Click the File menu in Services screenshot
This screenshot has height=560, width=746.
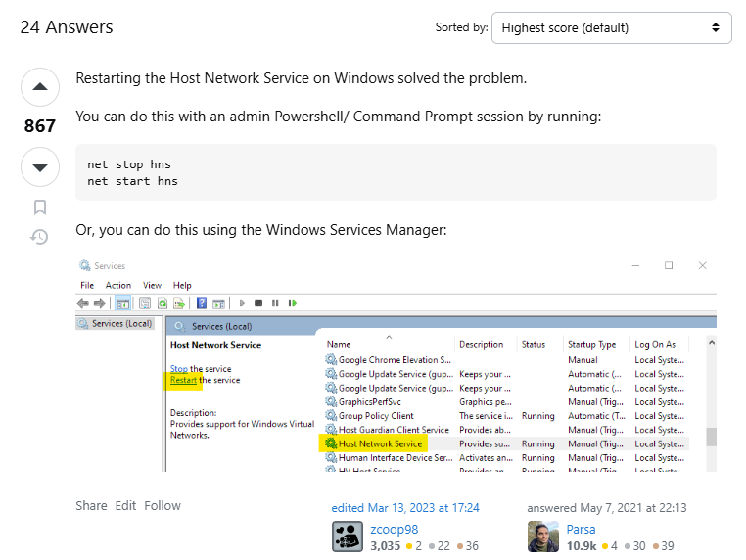pyautogui.click(x=87, y=285)
